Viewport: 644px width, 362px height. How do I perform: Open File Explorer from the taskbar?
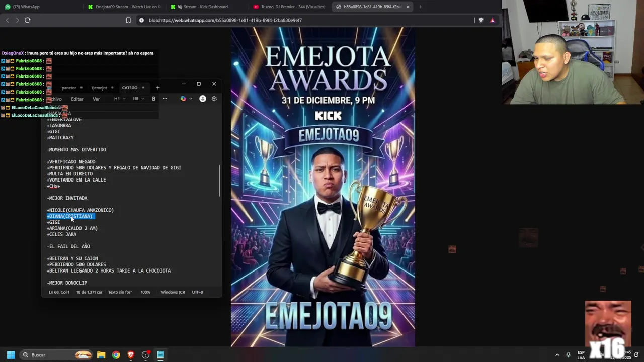(101, 355)
